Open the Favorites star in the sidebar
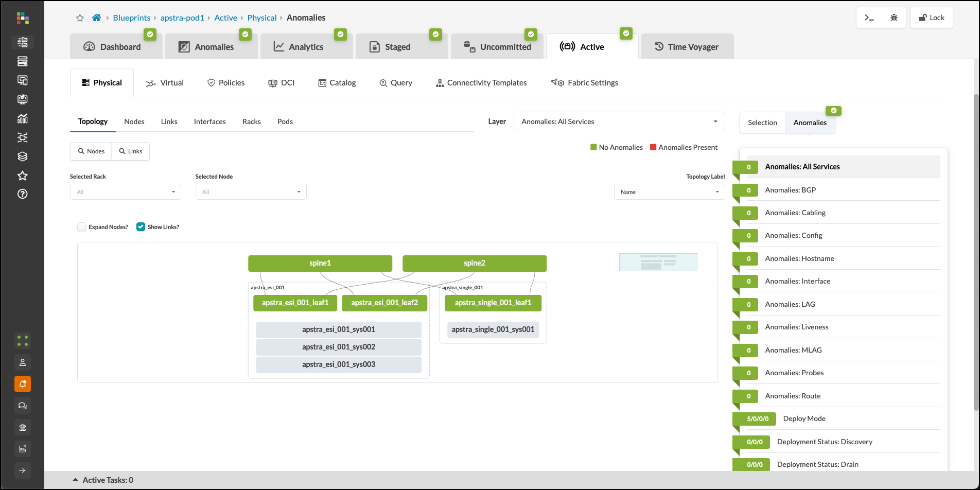The width and height of the screenshot is (980, 490). point(23,176)
